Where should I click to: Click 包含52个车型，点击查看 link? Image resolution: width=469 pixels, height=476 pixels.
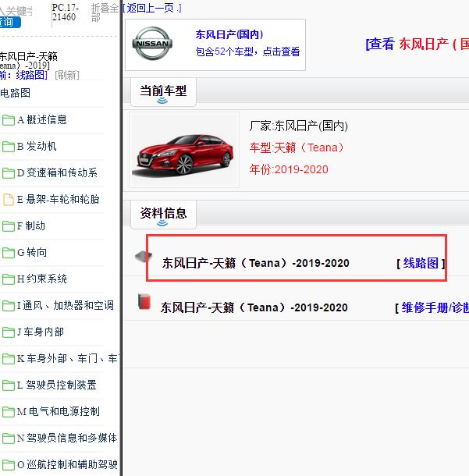(x=247, y=52)
